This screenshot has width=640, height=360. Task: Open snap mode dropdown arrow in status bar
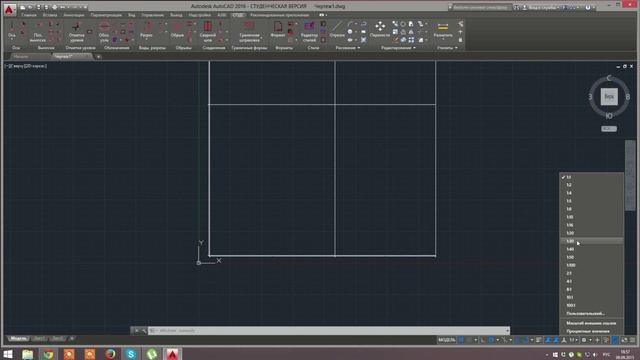coord(476,340)
